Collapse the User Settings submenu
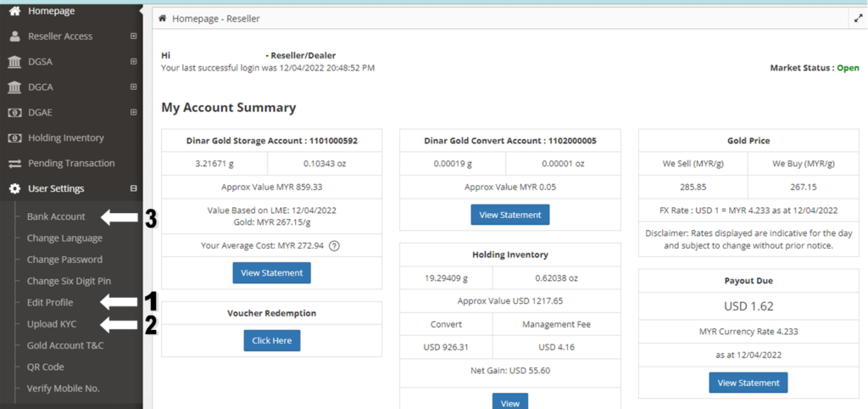The width and height of the screenshot is (868, 409). pyautogui.click(x=133, y=188)
